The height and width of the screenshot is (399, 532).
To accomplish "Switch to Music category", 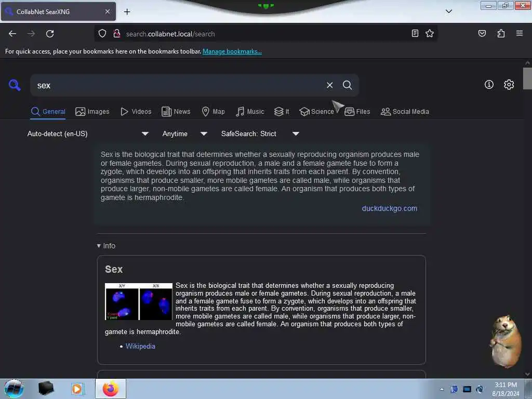I will click(250, 112).
